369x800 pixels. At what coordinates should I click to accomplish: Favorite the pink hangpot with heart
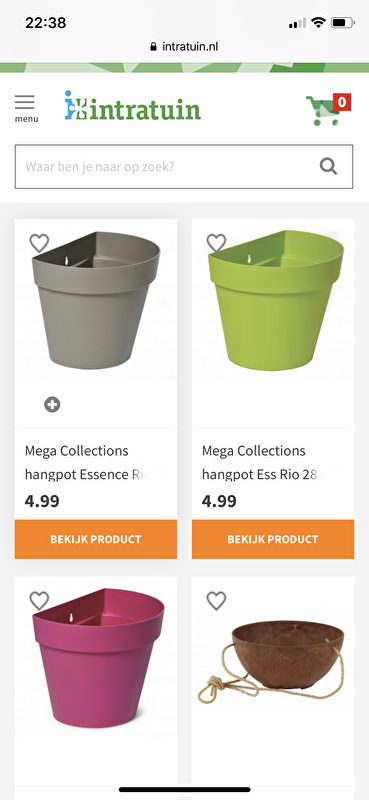tap(39, 601)
